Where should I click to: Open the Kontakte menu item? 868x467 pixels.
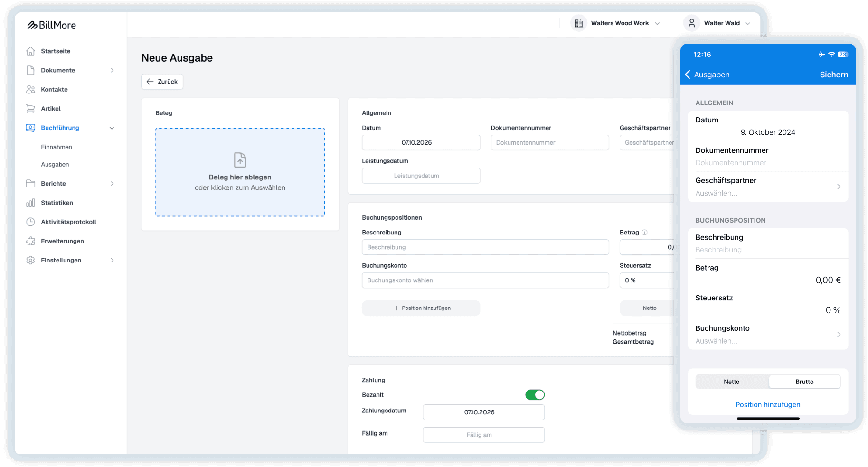(54, 89)
